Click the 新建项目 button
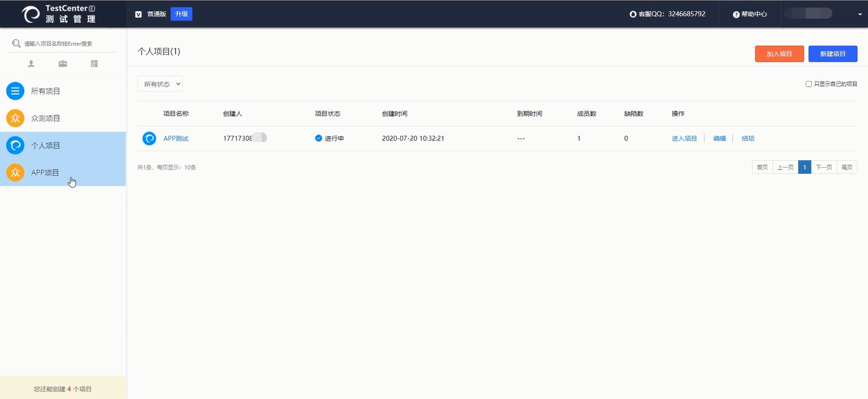This screenshot has width=868, height=399. pos(833,54)
